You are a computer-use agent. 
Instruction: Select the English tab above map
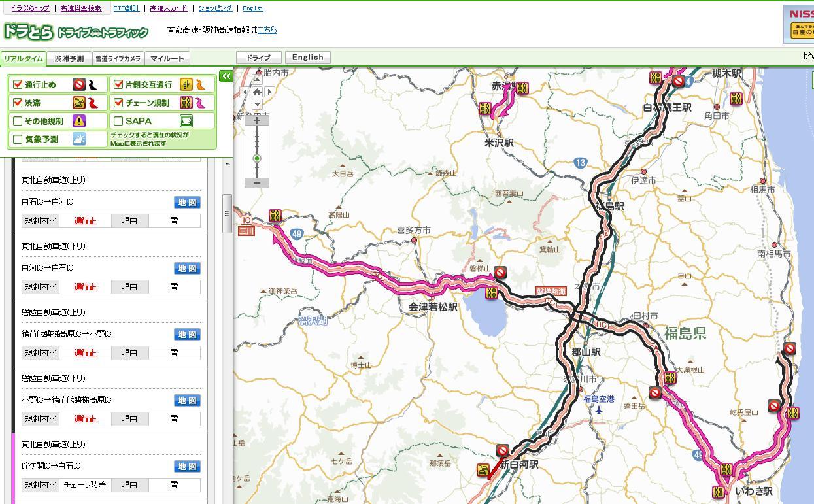(x=307, y=58)
